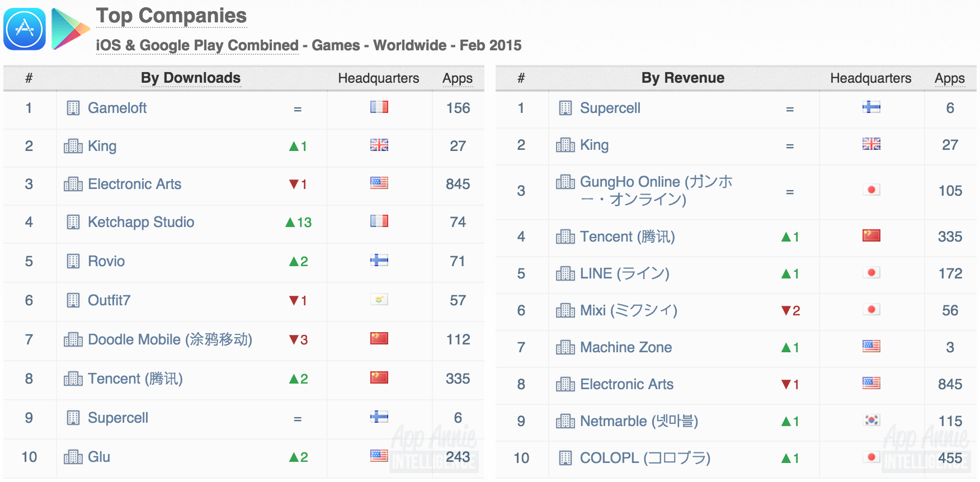
Task: Click China flag in Doodle Mobile row
Action: click(379, 338)
